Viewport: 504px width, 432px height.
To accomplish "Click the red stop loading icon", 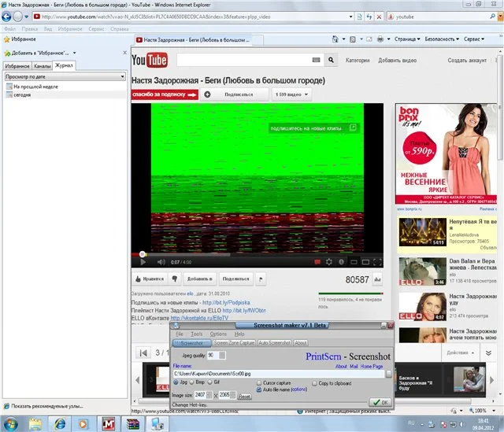I will 380,17.
